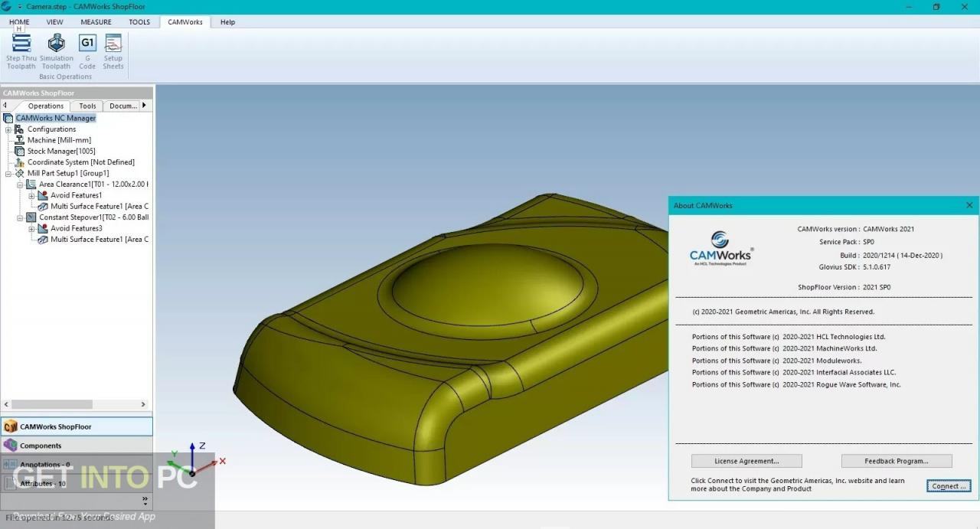Select CAMWorks NC Manager root node icon
Viewport: 980px width, 529px height.
click(x=8, y=118)
